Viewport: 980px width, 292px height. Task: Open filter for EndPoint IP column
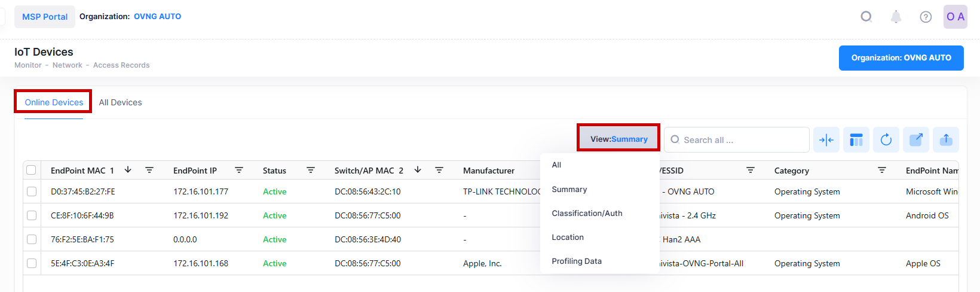(239, 171)
